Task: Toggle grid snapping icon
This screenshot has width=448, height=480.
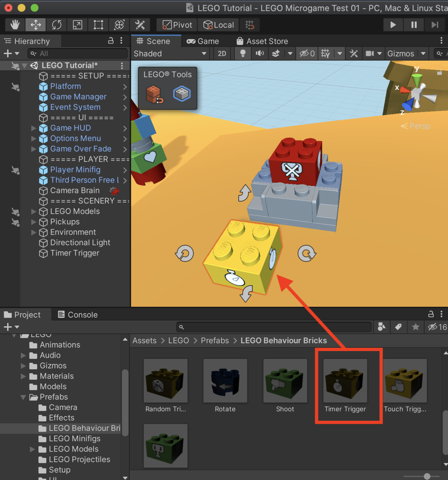Action: point(250,25)
